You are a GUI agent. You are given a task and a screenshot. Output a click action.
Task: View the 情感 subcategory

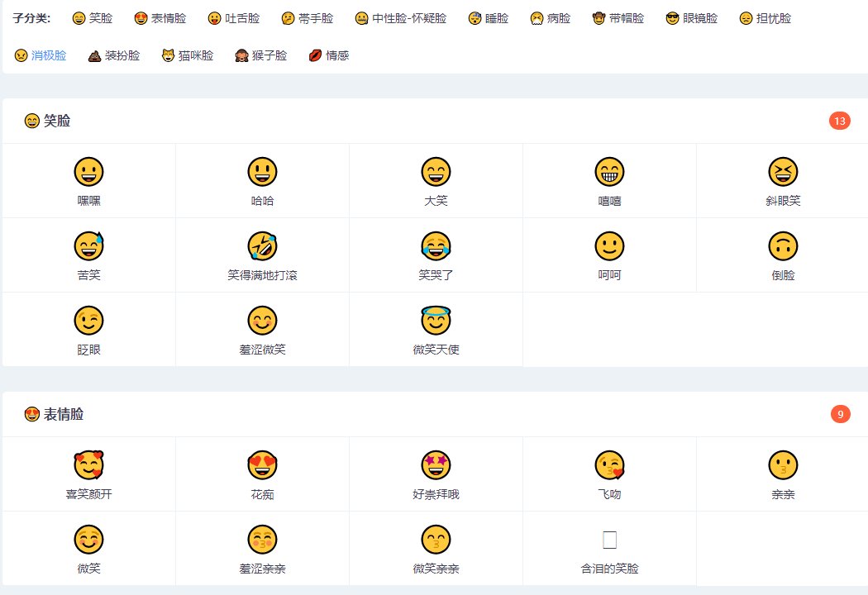(337, 56)
